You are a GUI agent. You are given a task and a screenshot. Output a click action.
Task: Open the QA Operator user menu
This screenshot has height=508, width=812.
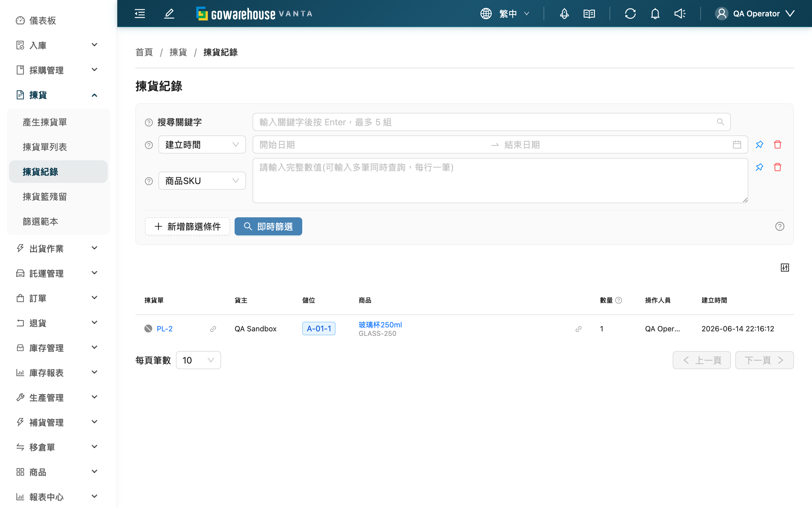pyautogui.click(x=755, y=14)
